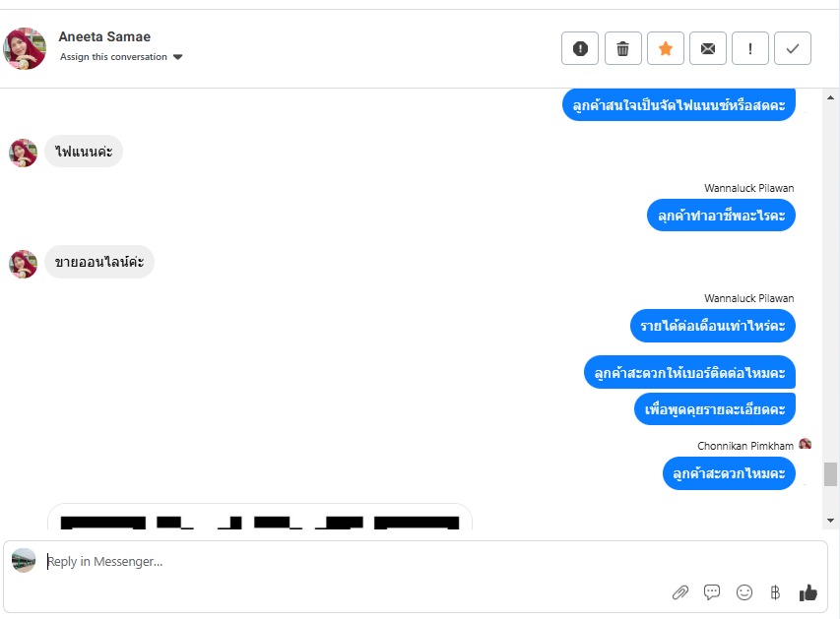The width and height of the screenshot is (840, 619).
Task: Click Aneeta Samae header profile picture
Action: tap(25, 48)
